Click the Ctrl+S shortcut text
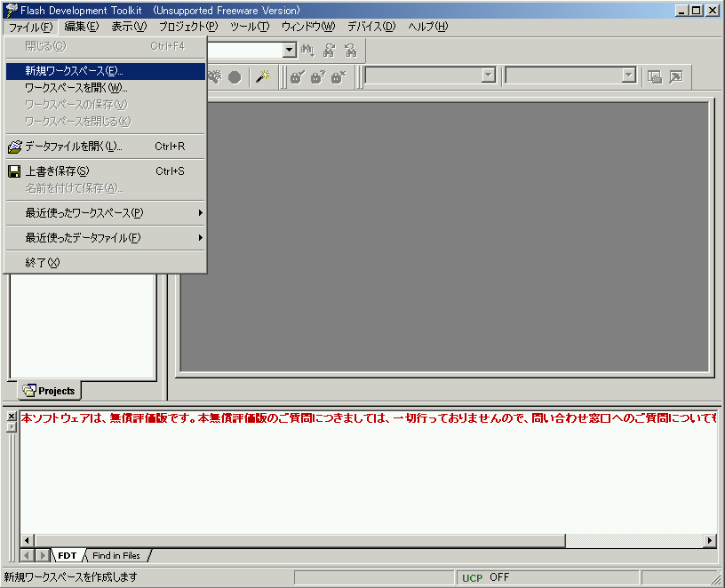 click(x=170, y=171)
